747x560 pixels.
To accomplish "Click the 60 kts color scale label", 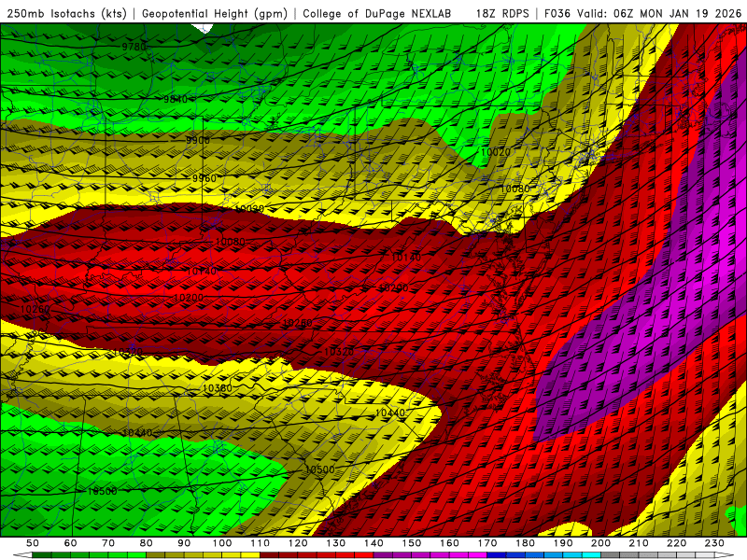I will coord(70,543).
